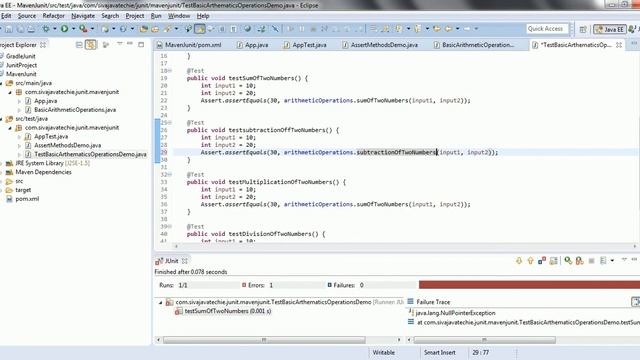Open the Project menu
This screenshot has width=640, height=360.
(x=135, y=16)
